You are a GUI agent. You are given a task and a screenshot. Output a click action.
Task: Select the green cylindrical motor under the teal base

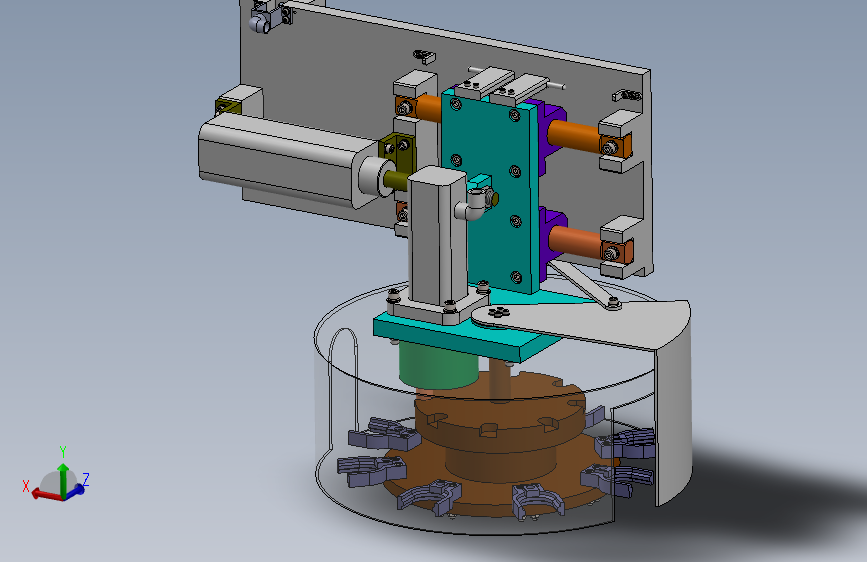(438, 365)
